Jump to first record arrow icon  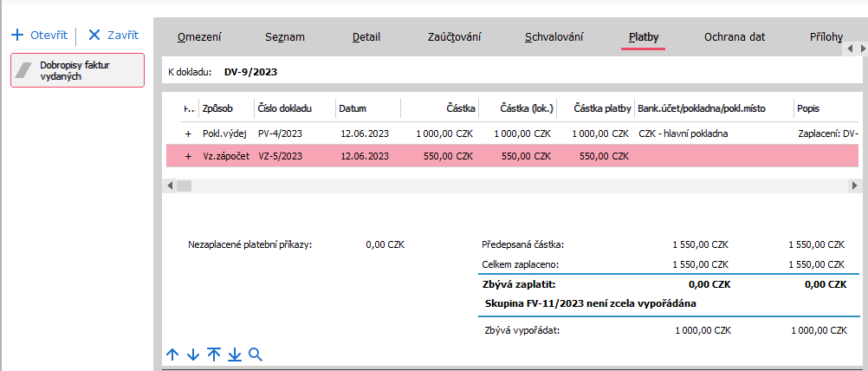coord(214,355)
